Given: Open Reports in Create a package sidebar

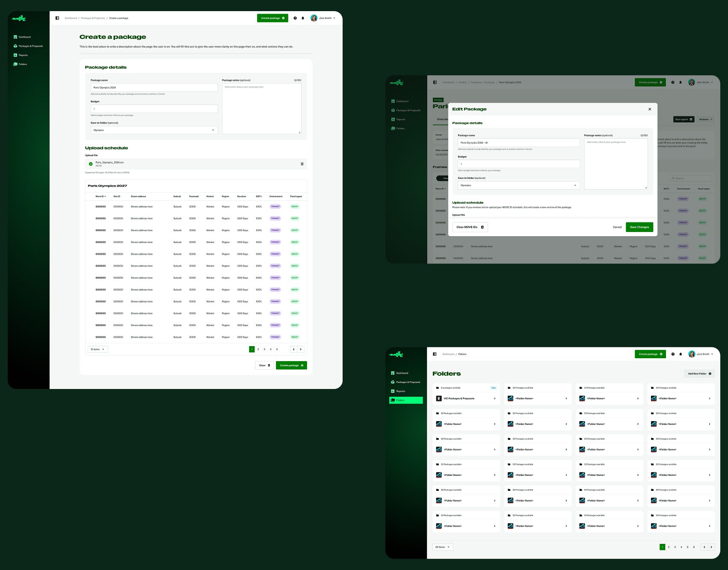Looking at the screenshot, I should click(23, 55).
